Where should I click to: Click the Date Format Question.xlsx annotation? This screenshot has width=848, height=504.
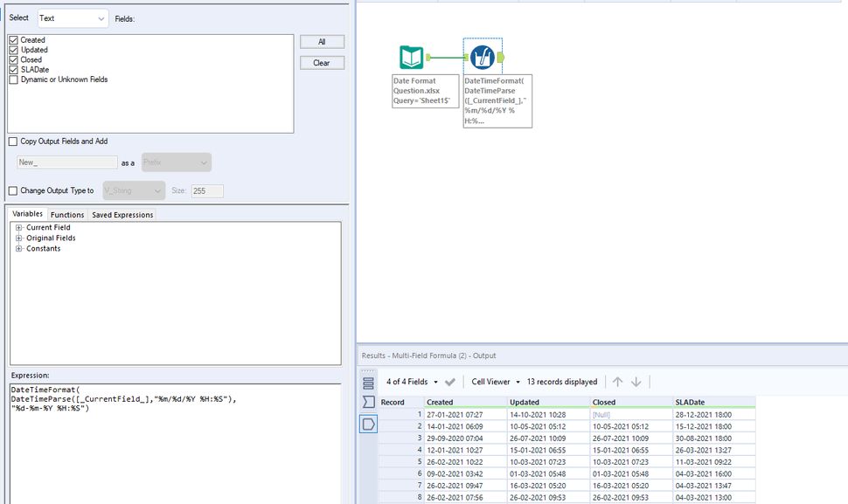pos(425,91)
